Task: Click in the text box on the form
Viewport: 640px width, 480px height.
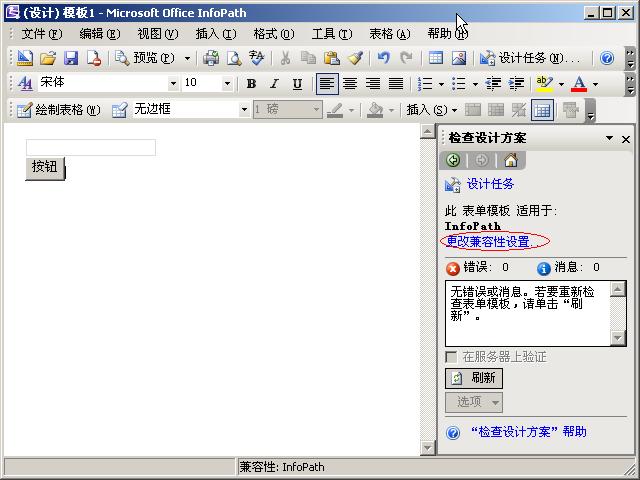Action: click(x=91, y=147)
